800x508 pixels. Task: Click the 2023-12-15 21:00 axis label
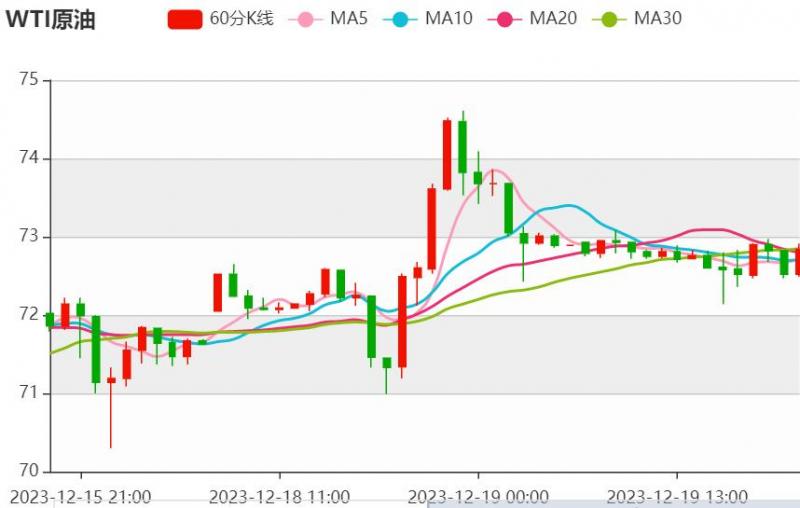click(x=81, y=497)
